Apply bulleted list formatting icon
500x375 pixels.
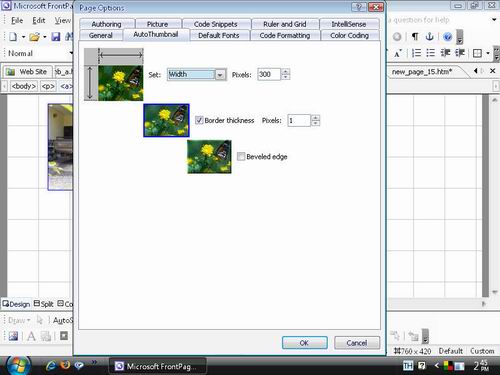(431, 53)
